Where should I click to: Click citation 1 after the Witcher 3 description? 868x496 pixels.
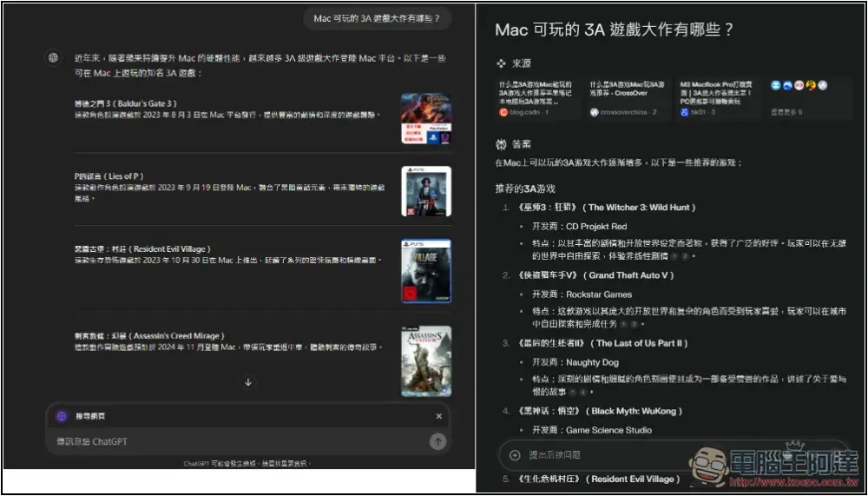674,257
